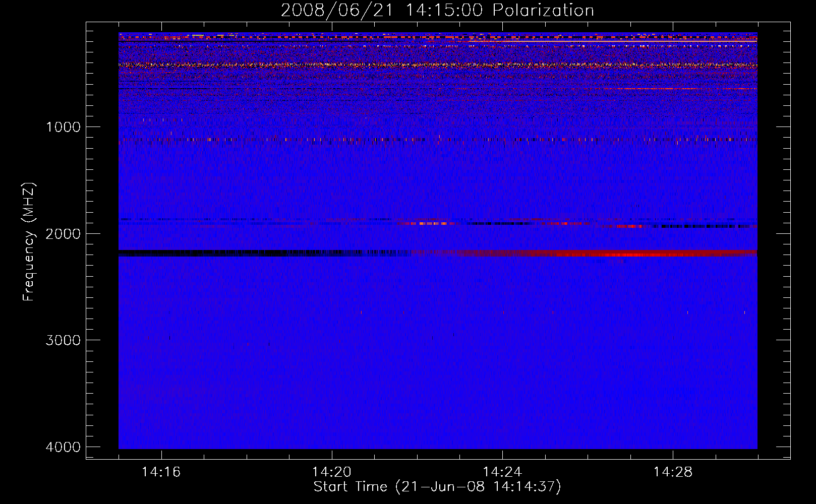The height and width of the screenshot is (504, 816).
Task: Click the black band near 2200 MHz
Action: pyautogui.click(x=265, y=253)
